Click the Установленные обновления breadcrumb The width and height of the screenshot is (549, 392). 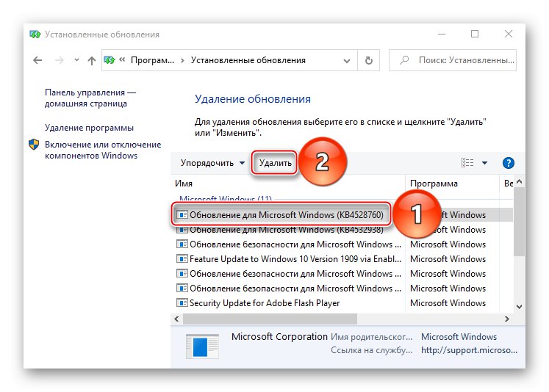[248, 60]
